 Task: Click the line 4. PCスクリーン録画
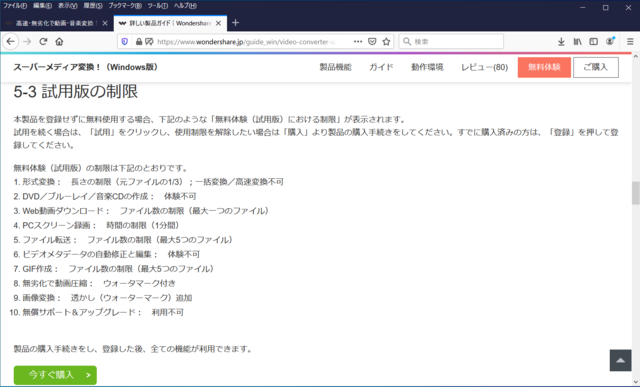click(96, 225)
